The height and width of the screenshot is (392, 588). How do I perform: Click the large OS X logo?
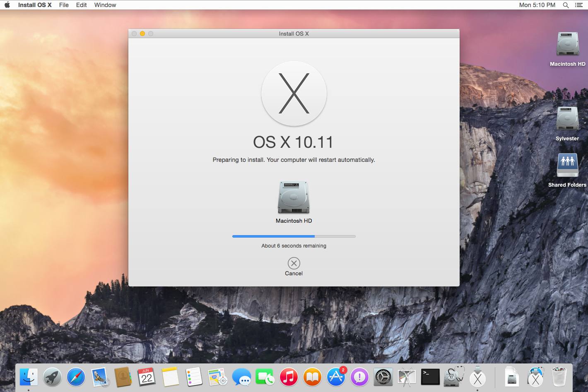point(294,93)
